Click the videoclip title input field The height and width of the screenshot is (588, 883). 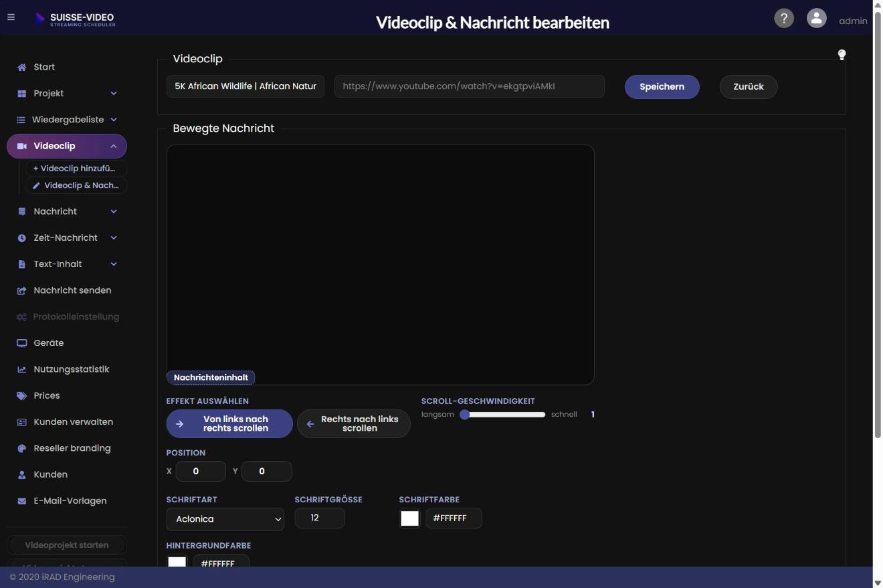click(x=246, y=86)
